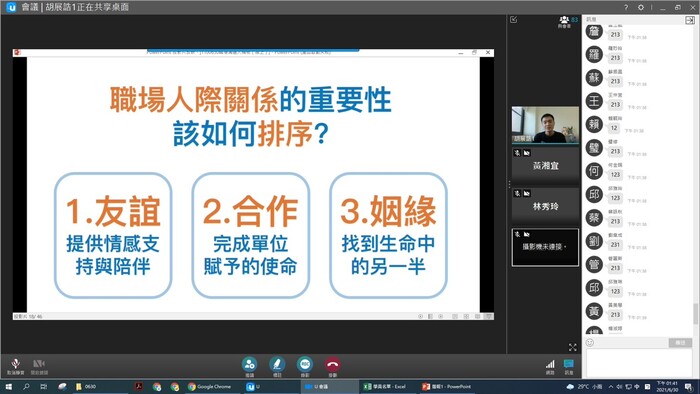Collapse the chat panel with arrow icon
This screenshot has width=700, height=394.
[690, 20]
